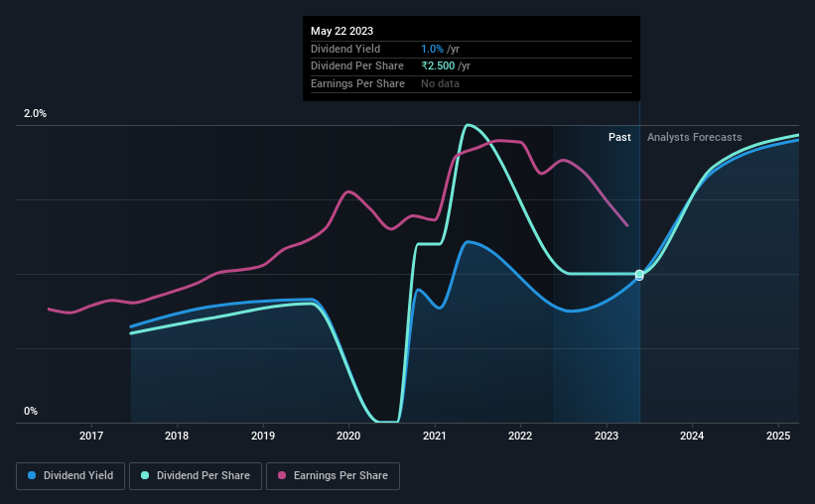This screenshot has width=815, height=504.
Task: Click the teal Dividend Per Share legend dot
Action: point(145,475)
